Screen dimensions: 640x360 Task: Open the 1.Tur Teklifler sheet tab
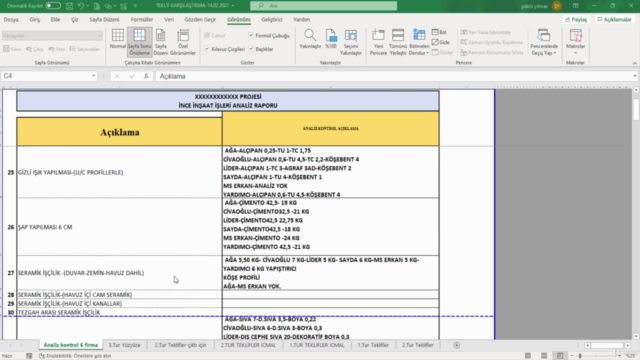coord(373,345)
